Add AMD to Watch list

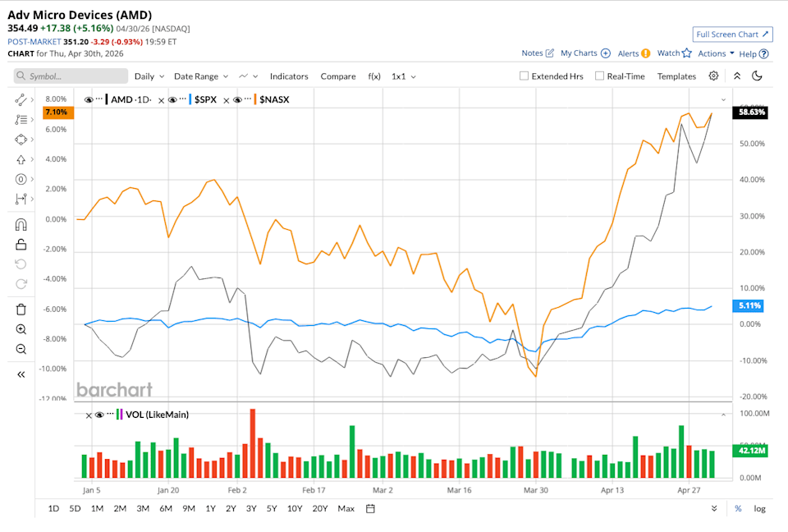675,53
